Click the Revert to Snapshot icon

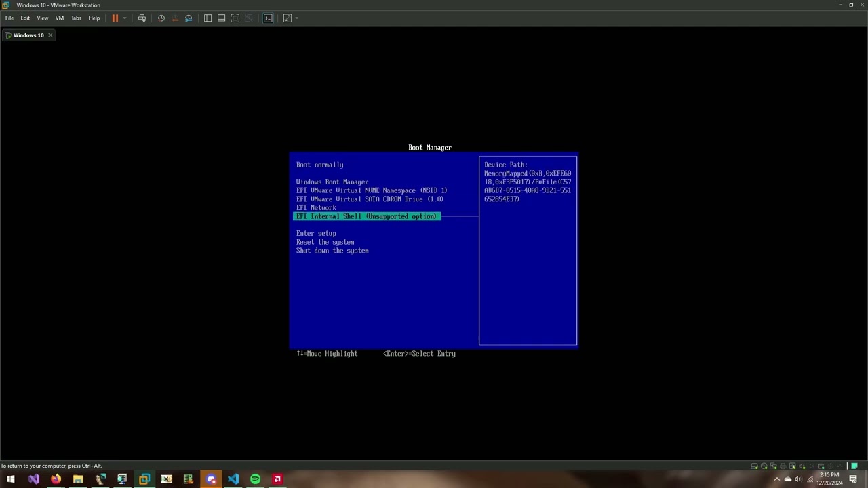coord(175,18)
